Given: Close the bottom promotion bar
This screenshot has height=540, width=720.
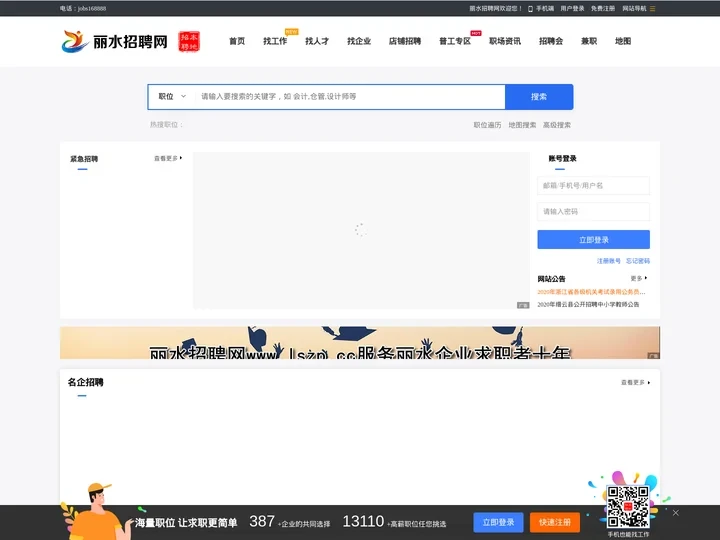Looking at the screenshot, I should coord(675,513).
